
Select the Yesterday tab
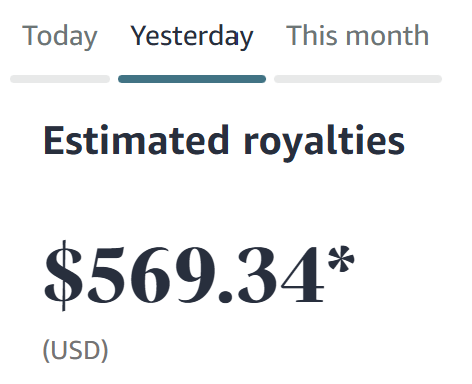pos(192,37)
